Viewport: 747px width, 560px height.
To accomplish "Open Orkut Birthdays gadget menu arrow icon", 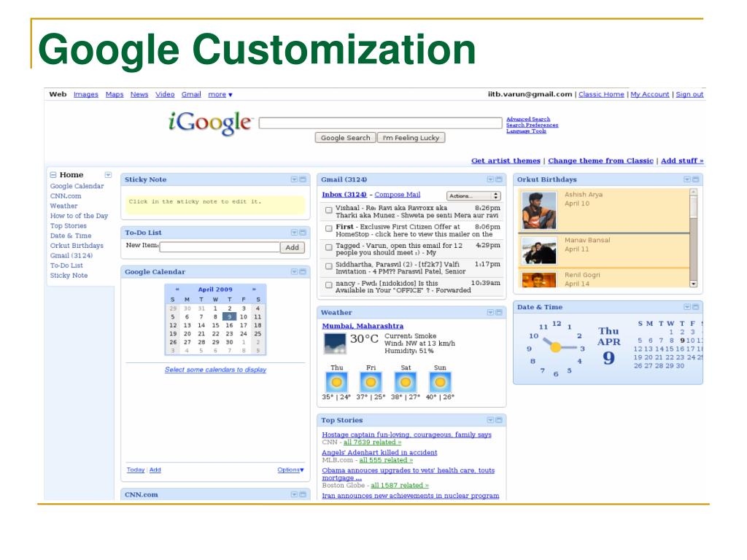I will pyautogui.click(x=687, y=179).
